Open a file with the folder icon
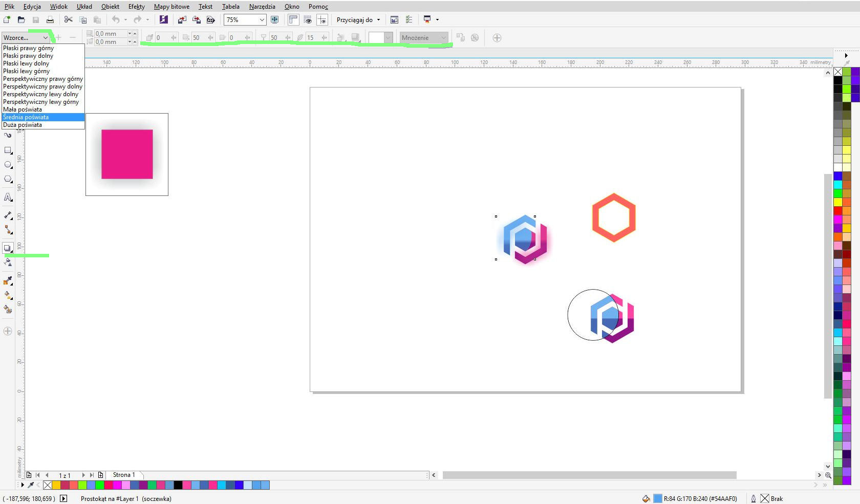Screen dimensions: 860x504 coord(21,20)
